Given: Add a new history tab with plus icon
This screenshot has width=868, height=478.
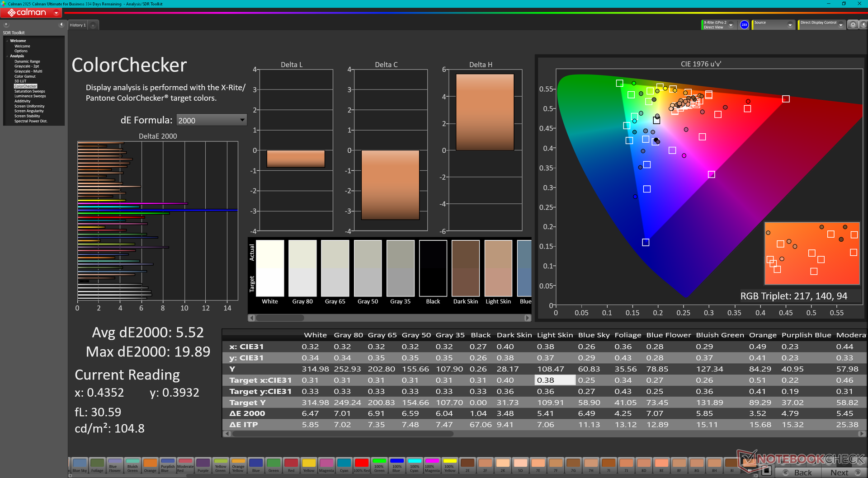Looking at the screenshot, I should click(x=93, y=25).
